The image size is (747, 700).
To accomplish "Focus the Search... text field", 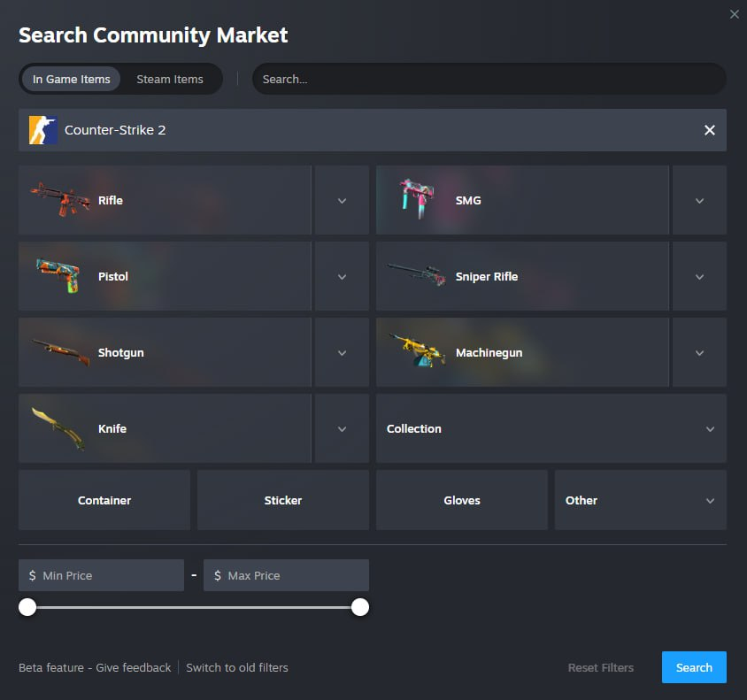I will pos(489,79).
